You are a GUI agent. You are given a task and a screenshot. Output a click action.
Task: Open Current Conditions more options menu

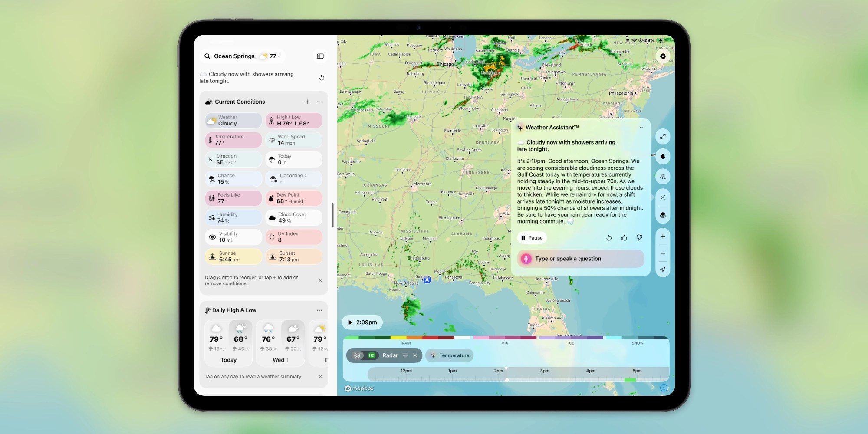click(319, 102)
